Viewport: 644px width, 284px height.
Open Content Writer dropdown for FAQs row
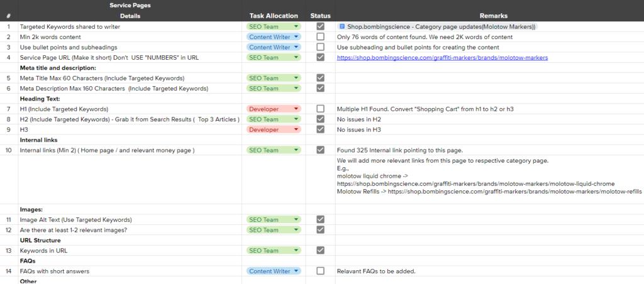274,271
